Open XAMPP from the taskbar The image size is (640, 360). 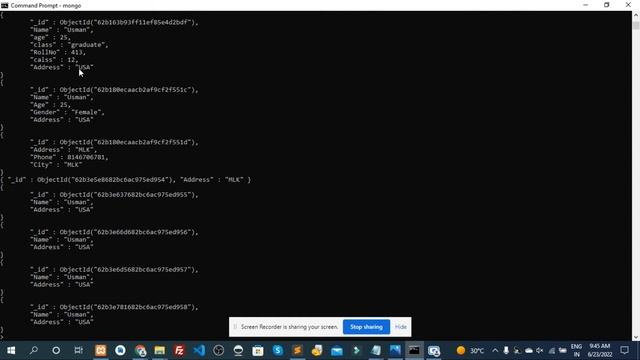(x=101, y=350)
